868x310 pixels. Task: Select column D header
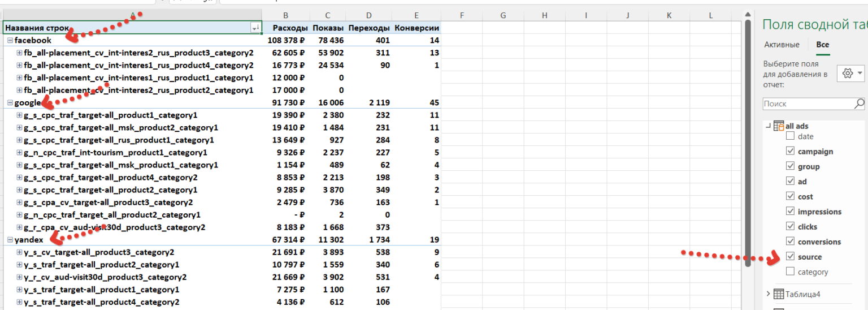(x=368, y=15)
